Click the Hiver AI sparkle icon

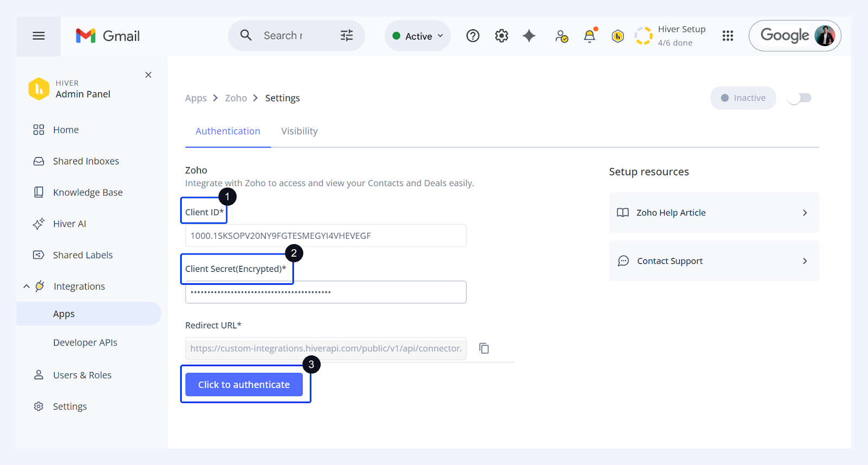pos(39,224)
